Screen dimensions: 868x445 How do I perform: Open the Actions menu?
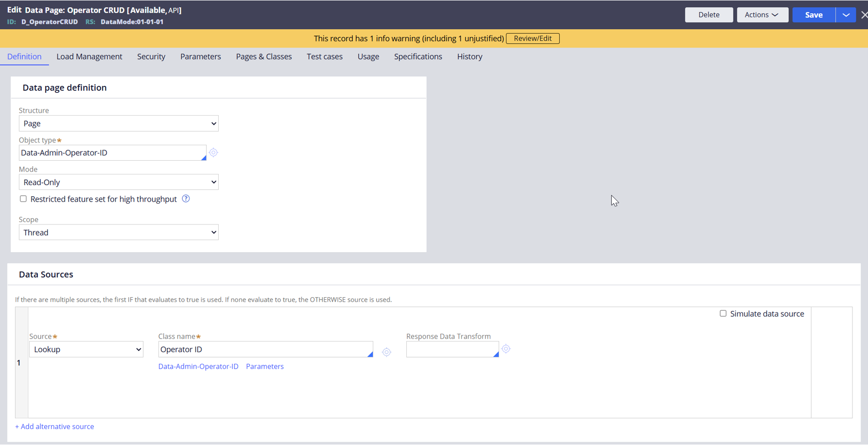[x=762, y=15]
